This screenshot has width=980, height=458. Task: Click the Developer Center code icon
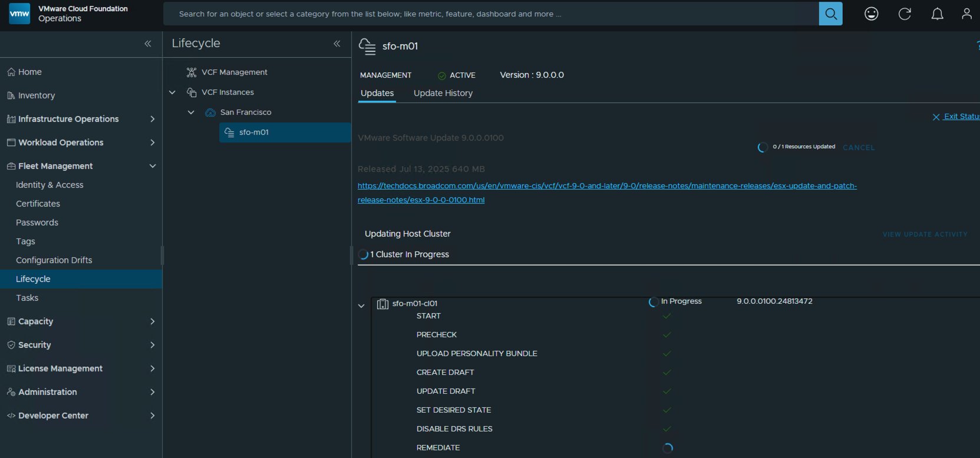[x=11, y=416]
